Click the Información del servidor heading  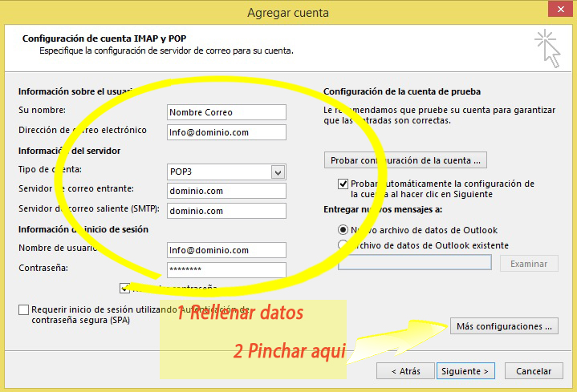click(69, 151)
